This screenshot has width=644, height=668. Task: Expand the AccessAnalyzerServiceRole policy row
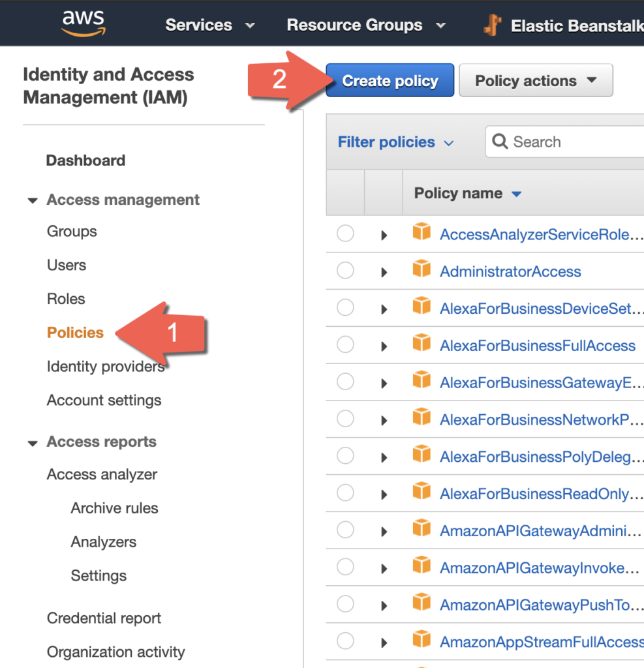(384, 235)
